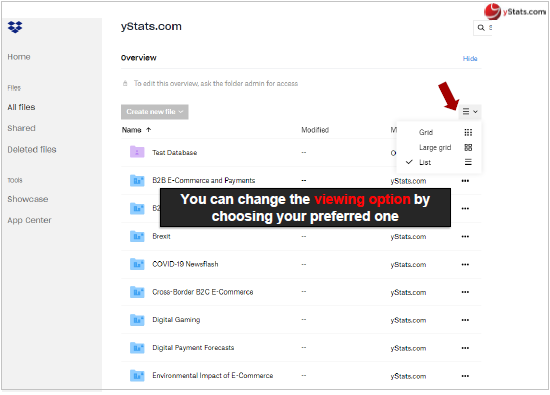550x395 pixels.
Task: Open more options for Digital Gaming folder
Action: pyautogui.click(x=465, y=320)
